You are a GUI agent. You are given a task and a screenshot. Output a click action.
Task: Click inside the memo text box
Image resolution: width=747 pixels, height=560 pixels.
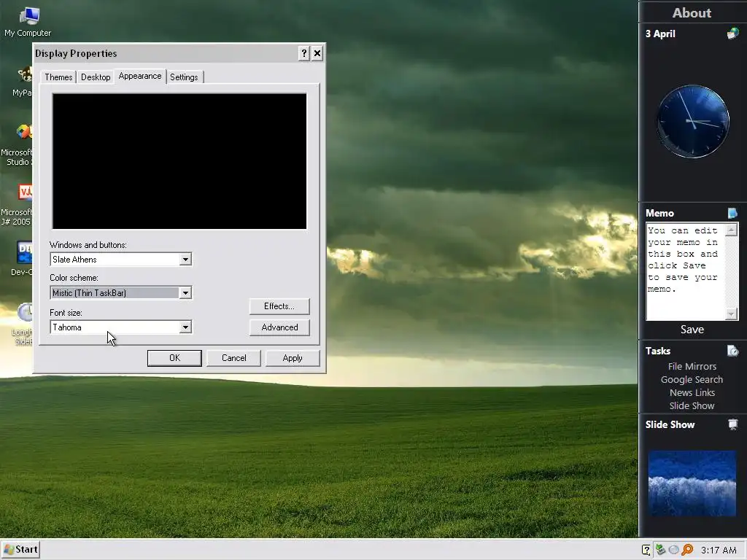click(685, 272)
